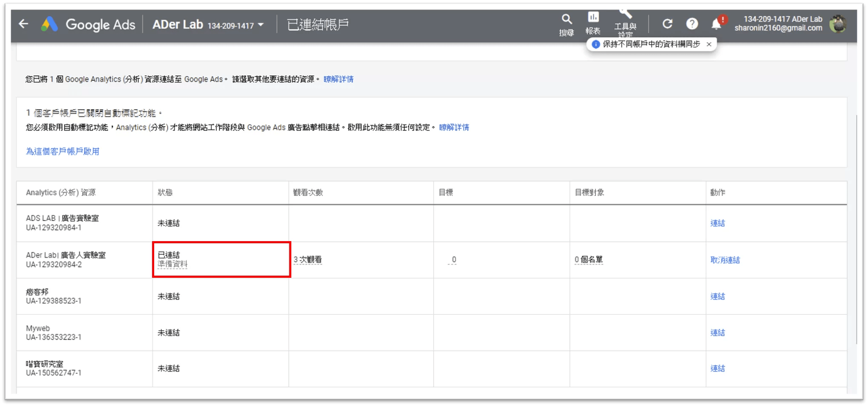Click the Analytics (分析) 資源 column header
Screen dimensions: 868x406
click(61, 193)
